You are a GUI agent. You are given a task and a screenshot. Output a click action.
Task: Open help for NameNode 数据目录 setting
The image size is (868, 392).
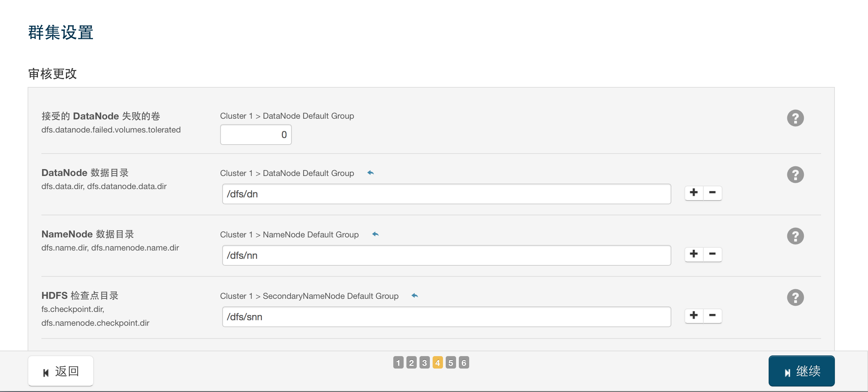pos(795,236)
